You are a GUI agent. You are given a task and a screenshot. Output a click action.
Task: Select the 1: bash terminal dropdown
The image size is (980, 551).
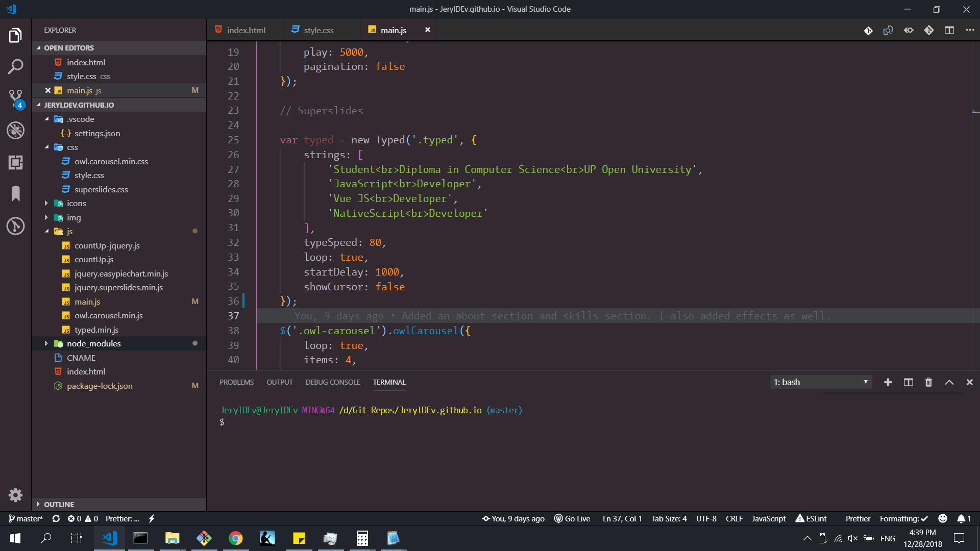(821, 382)
